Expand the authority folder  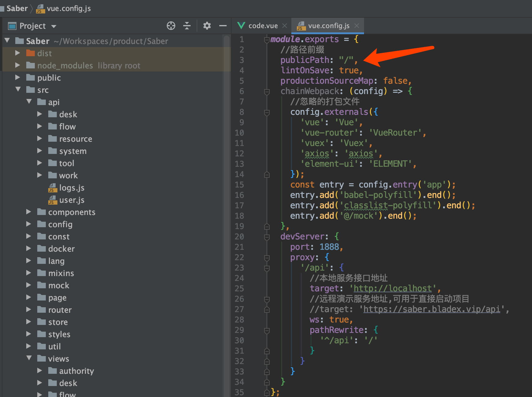(x=40, y=370)
